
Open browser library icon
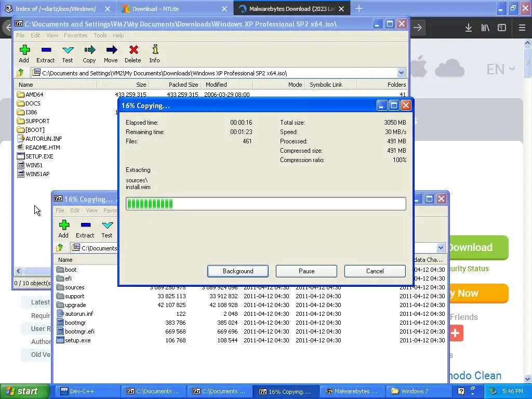(485, 28)
